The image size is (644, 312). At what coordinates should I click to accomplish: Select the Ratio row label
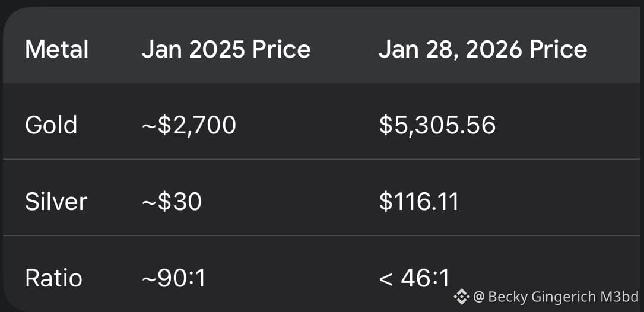(x=53, y=278)
